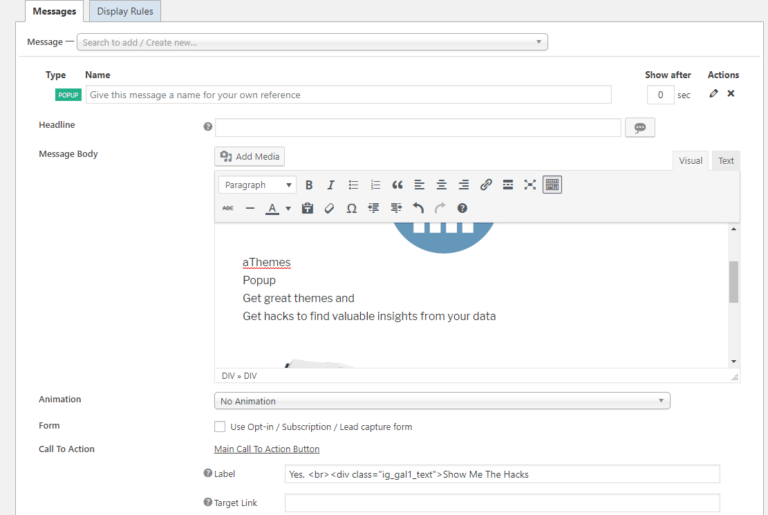The width and height of the screenshot is (768, 515).
Task: Click editor scrollbar down arrow
Action: point(733,361)
